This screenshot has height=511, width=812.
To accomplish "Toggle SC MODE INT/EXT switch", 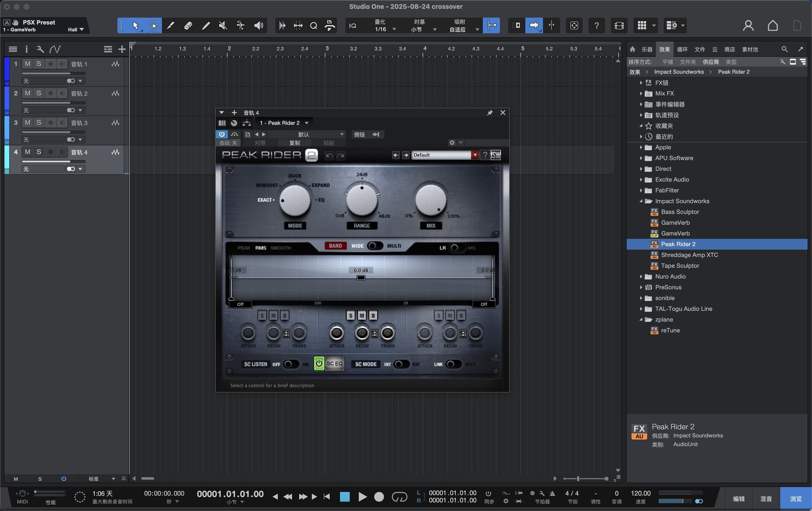I will click(x=401, y=364).
